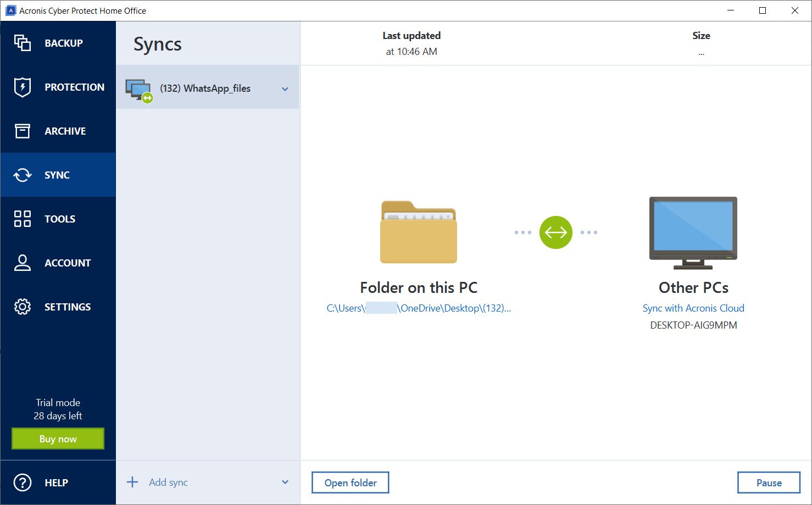This screenshot has width=812, height=505.
Task: Click the Open folder button
Action: 351,482
